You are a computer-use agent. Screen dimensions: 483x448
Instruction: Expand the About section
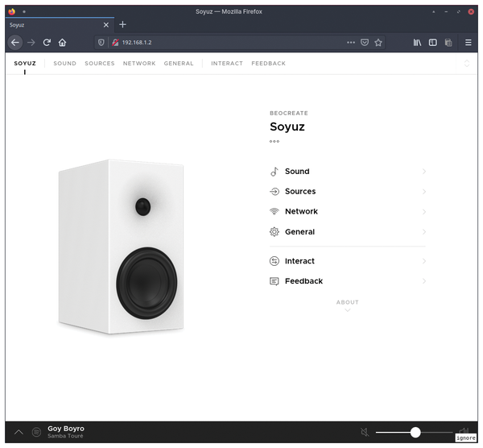(348, 305)
